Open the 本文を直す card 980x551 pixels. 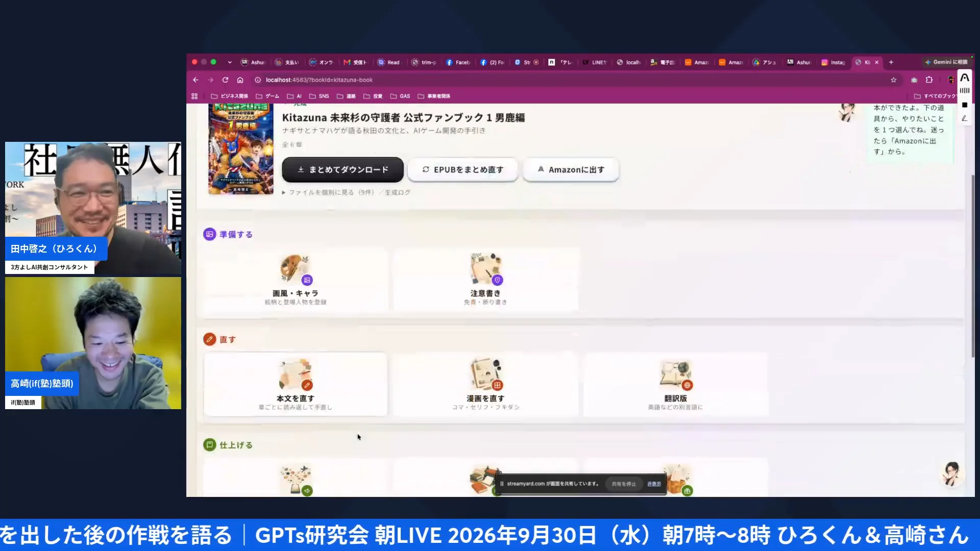pos(296,384)
